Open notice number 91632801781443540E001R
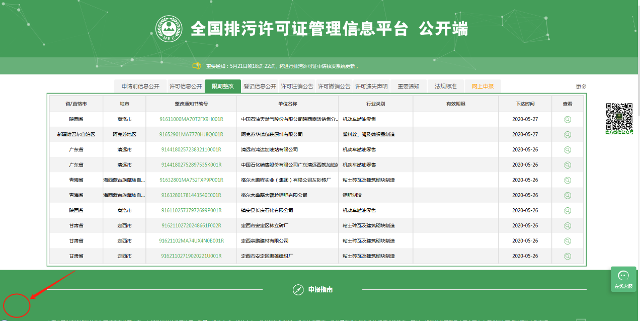 pyautogui.click(x=191, y=195)
